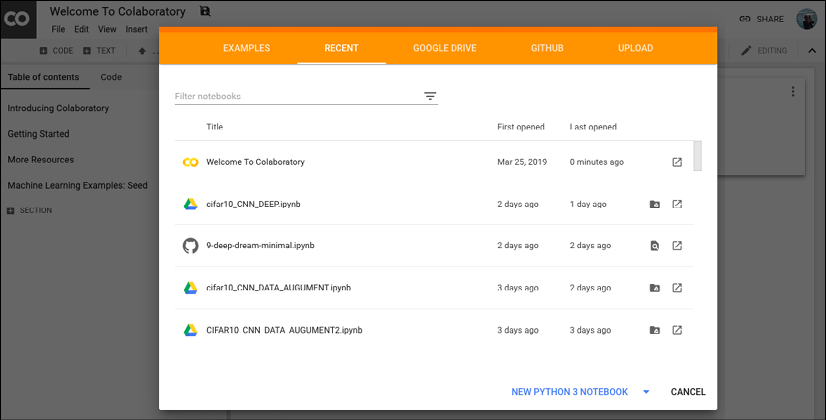826x420 pixels.
Task: View 9-deep-dream-minimal.ipynb source file icon
Action: 654,246
